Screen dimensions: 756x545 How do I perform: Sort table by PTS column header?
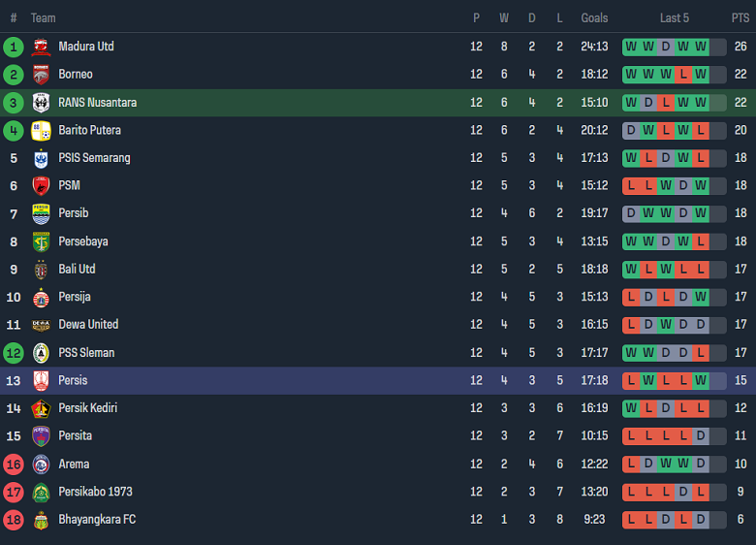coord(740,17)
